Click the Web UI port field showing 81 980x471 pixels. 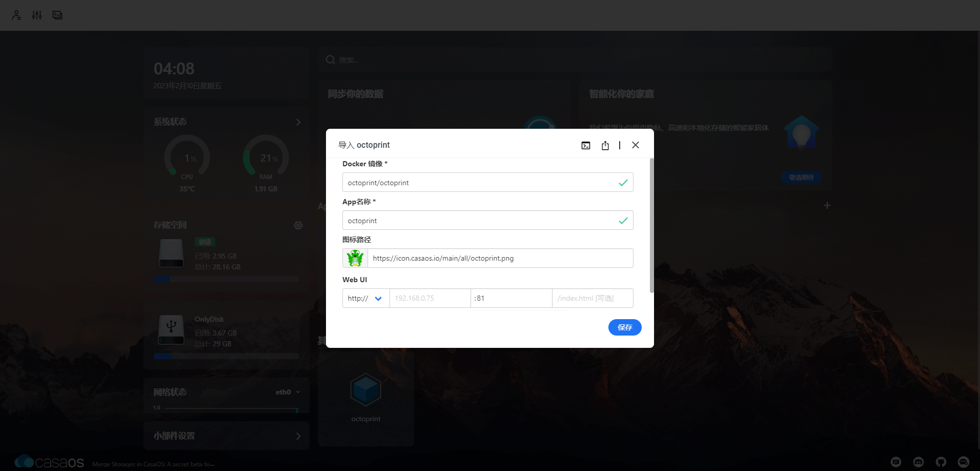[511, 298]
